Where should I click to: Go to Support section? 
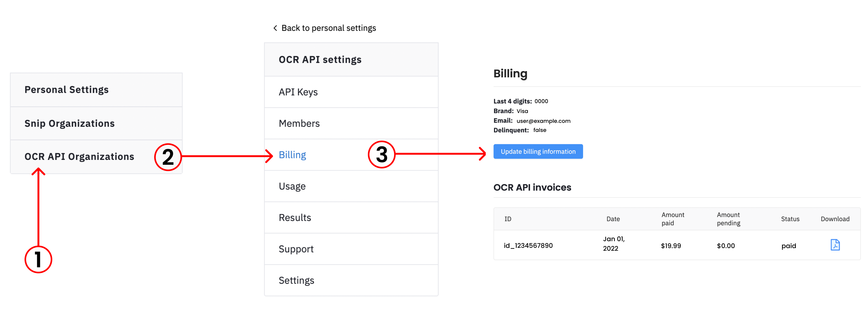pos(351,249)
